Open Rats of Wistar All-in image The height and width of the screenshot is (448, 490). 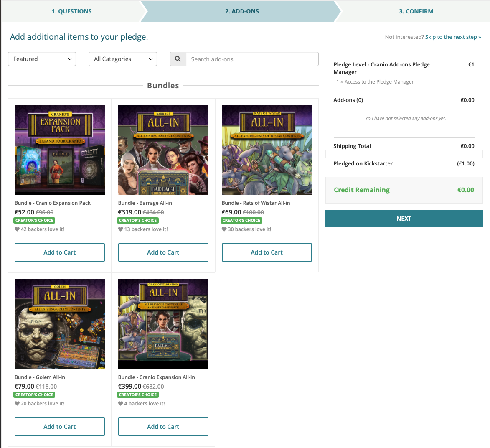pos(267,150)
